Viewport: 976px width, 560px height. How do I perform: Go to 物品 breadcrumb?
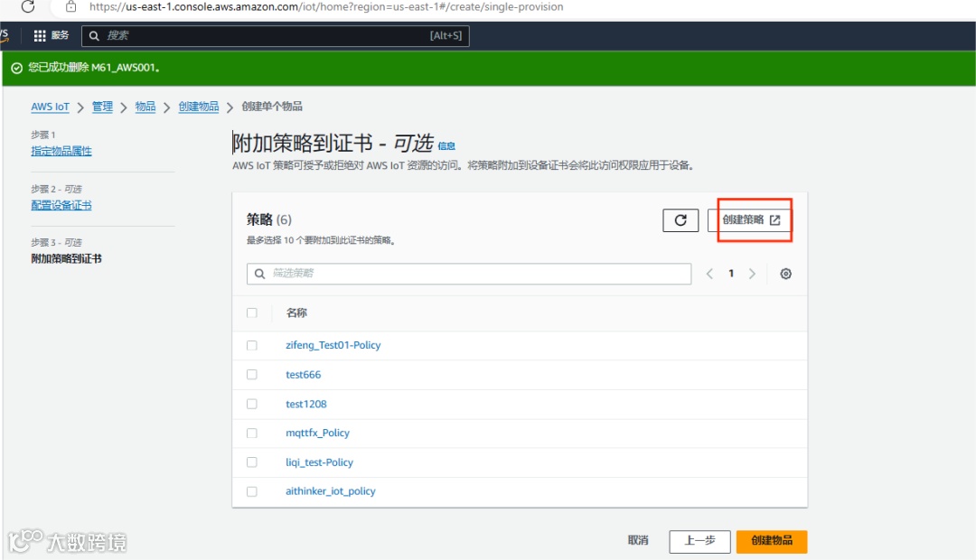point(145,107)
